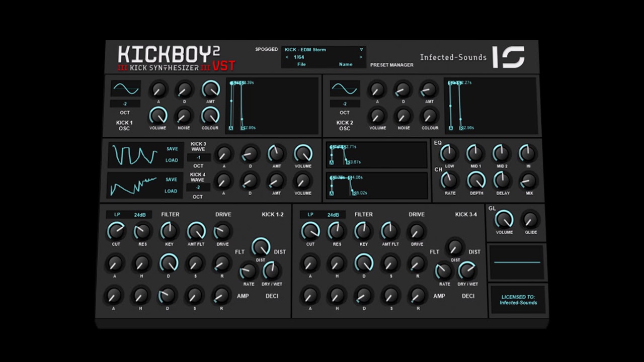Click the Kick 3-4 DIST knob
This screenshot has height=362, width=644.
[x=455, y=247]
